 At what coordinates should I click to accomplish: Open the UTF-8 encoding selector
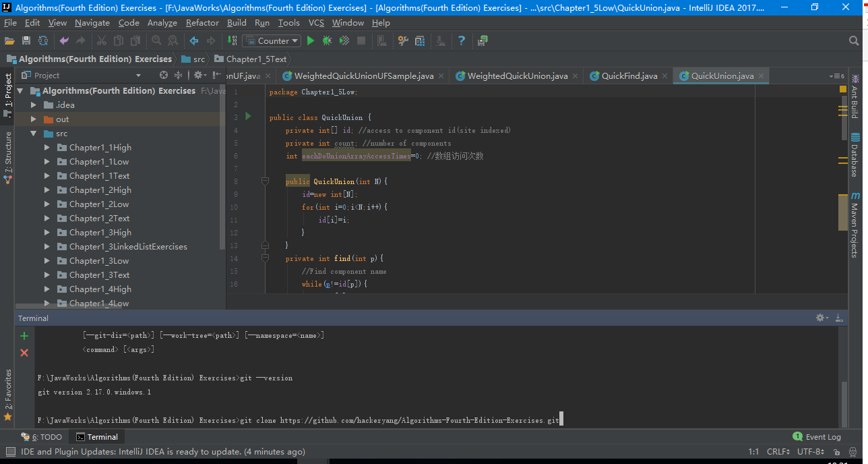pyautogui.click(x=810, y=452)
